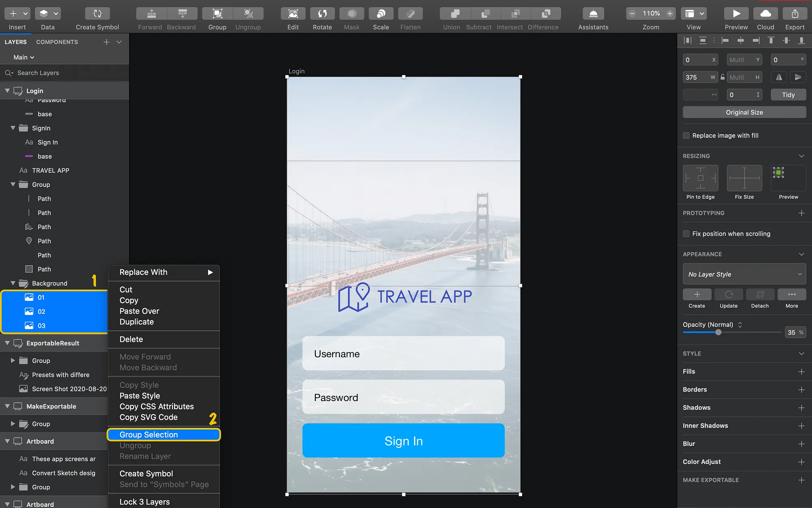
Task: Click the Original Size button
Action: click(x=744, y=112)
